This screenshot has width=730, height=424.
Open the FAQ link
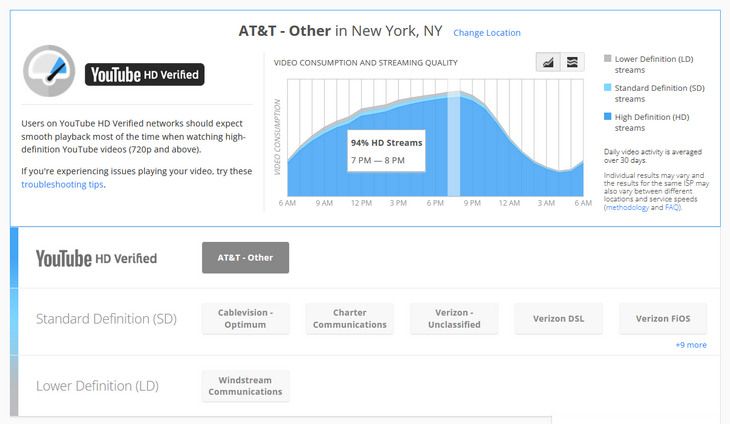672,208
